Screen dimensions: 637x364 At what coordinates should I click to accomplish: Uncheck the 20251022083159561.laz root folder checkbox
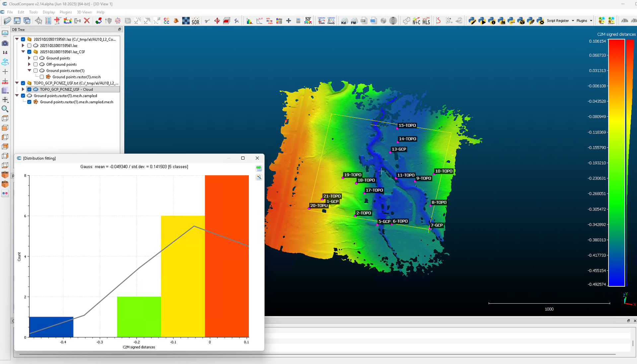(x=23, y=39)
